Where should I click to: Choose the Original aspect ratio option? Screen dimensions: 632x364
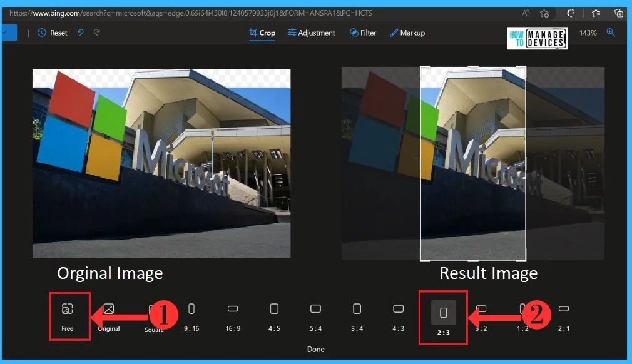coord(108,317)
